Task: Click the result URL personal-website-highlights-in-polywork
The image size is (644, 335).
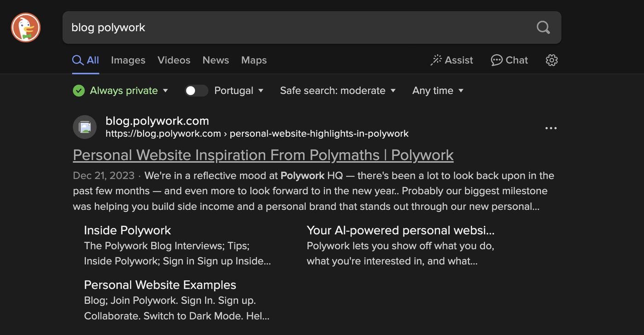Action: pyautogui.click(x=257, y=134)
